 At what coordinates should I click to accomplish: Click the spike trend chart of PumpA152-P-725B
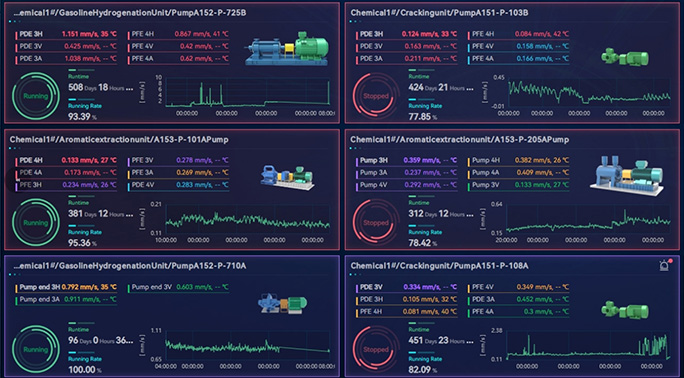(248, 92)
